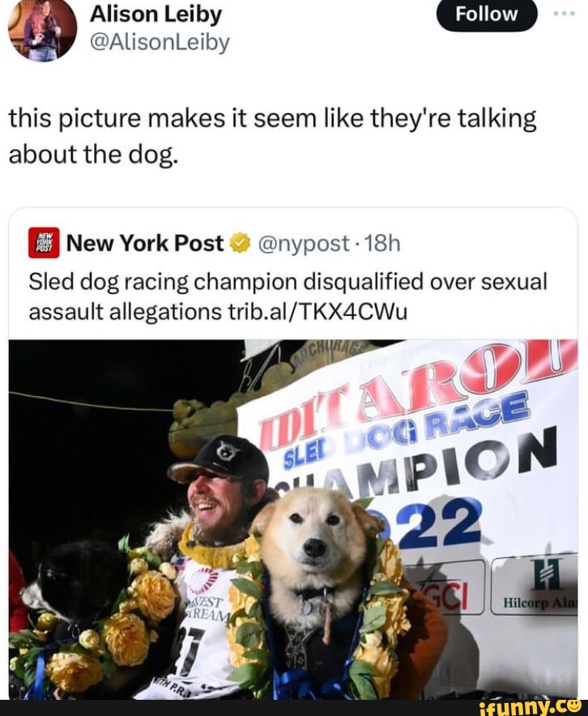Open the quoted tweet headline text
The width and height of the screenshot is (588, 716).
click(288, 296)
